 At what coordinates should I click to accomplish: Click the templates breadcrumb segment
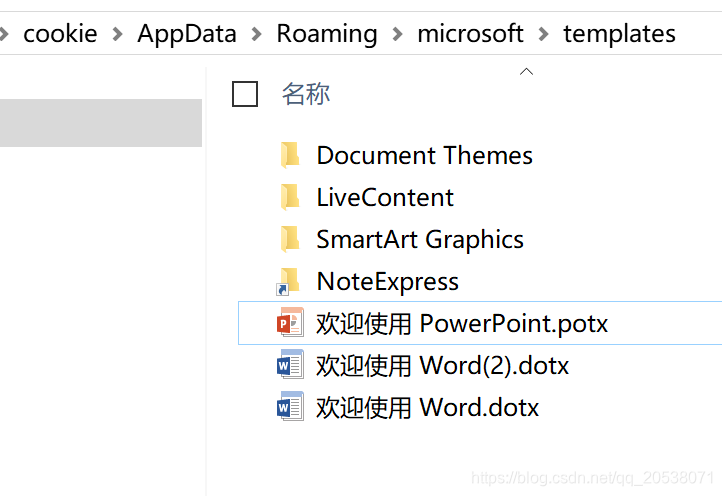(619, 34)
